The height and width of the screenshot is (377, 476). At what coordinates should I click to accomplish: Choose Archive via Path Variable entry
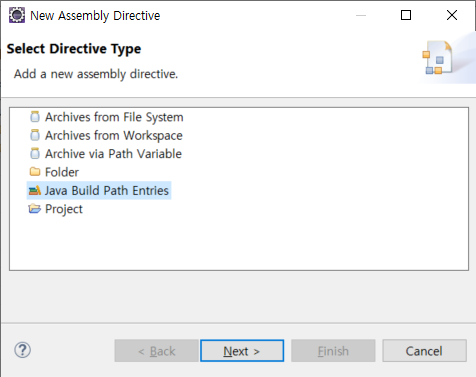tap(113, 154)
